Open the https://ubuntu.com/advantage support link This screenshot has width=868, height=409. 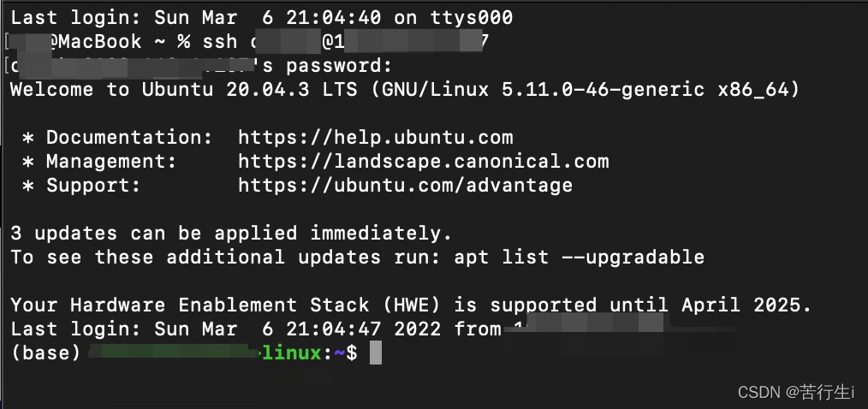click(x=405, y=185)
